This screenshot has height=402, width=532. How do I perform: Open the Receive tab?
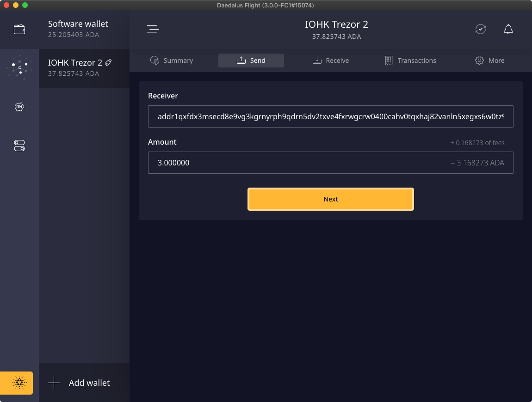coord(330,61)
